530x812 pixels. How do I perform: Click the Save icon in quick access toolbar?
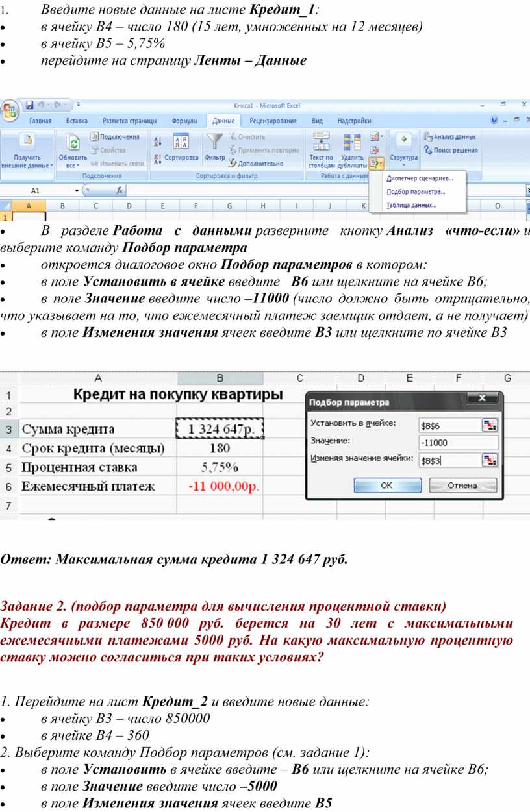[30, 105]
